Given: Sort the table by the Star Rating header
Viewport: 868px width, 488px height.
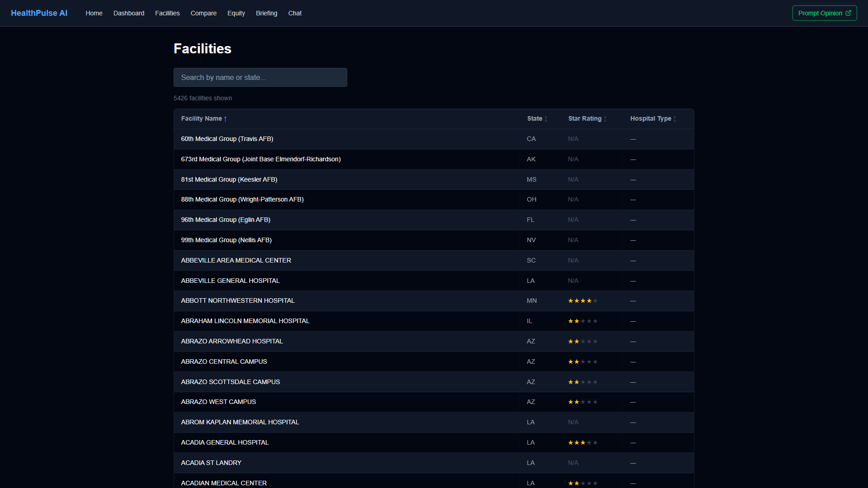Looking at the screenshot, I should click(x=585, y=118).
